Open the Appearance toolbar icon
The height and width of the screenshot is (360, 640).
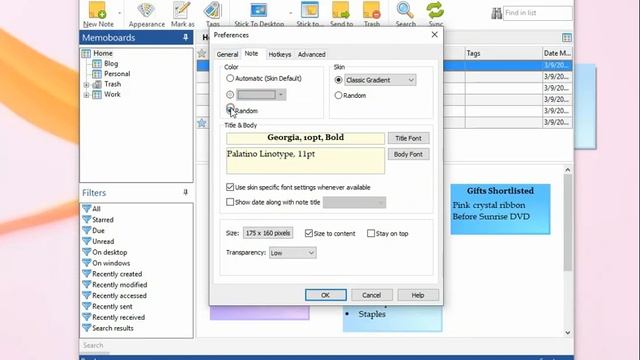point(147,14)
